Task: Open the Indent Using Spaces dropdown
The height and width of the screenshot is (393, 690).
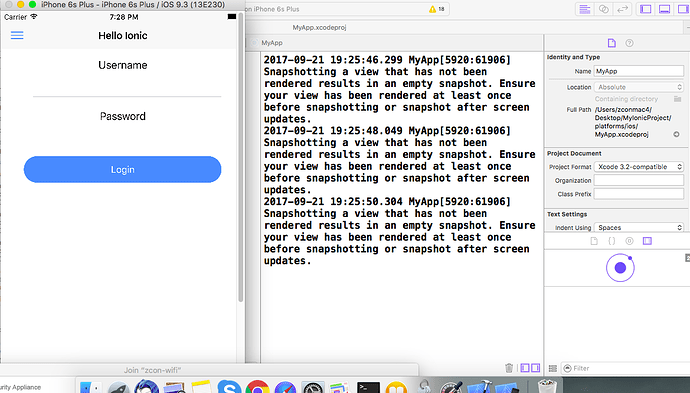Action: [x=639, y=228]
